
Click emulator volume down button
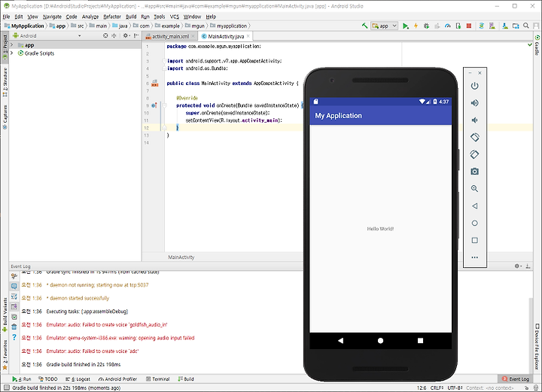[474, 120]
